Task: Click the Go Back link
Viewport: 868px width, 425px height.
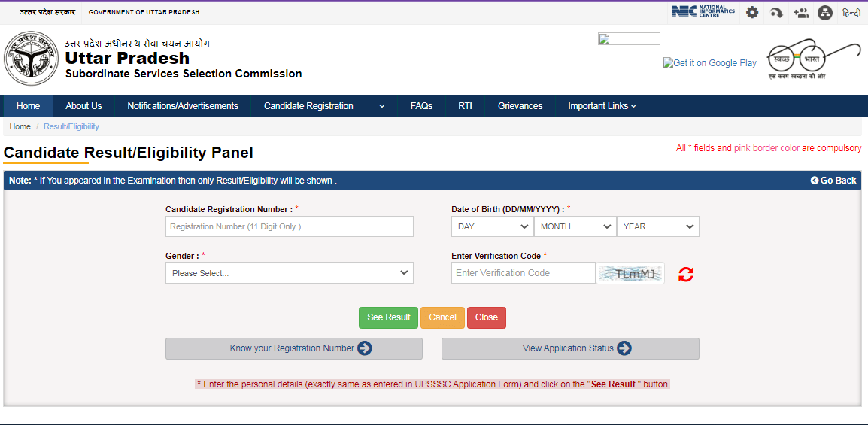Action: (x=833, y=181)
